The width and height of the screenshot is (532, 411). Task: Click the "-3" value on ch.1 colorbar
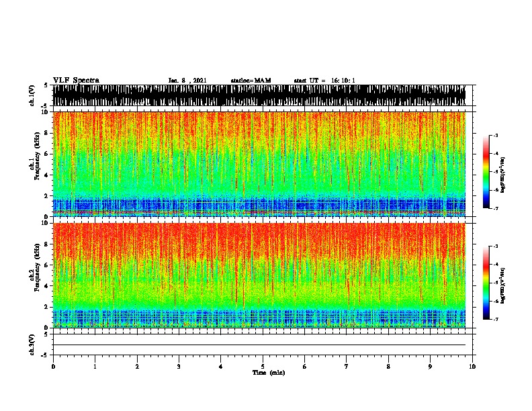496,136
